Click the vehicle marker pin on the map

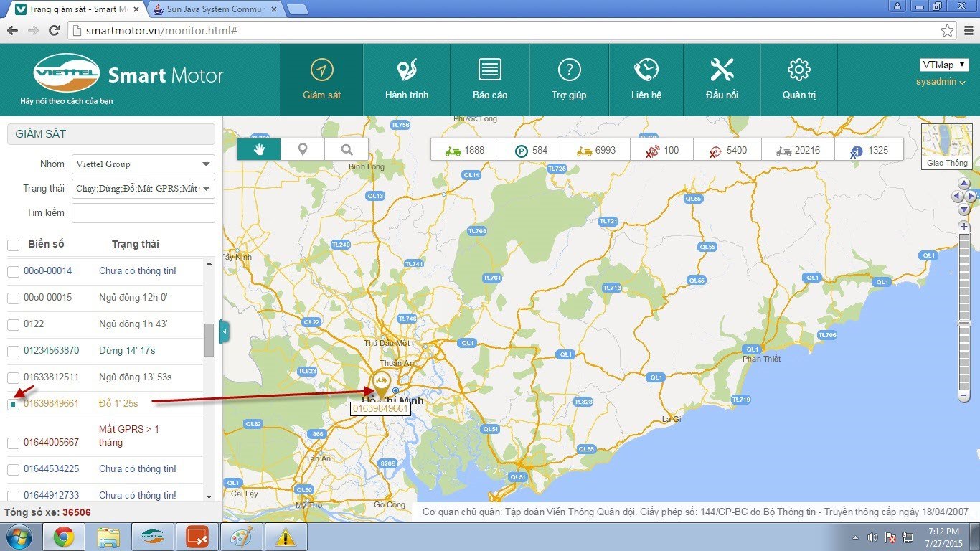click(x=381, y=383)
